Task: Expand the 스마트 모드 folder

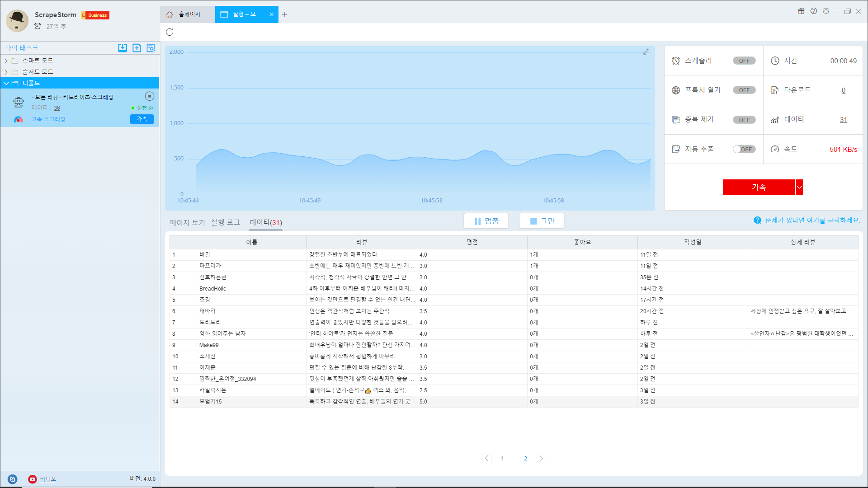Action: pos(6,61)
